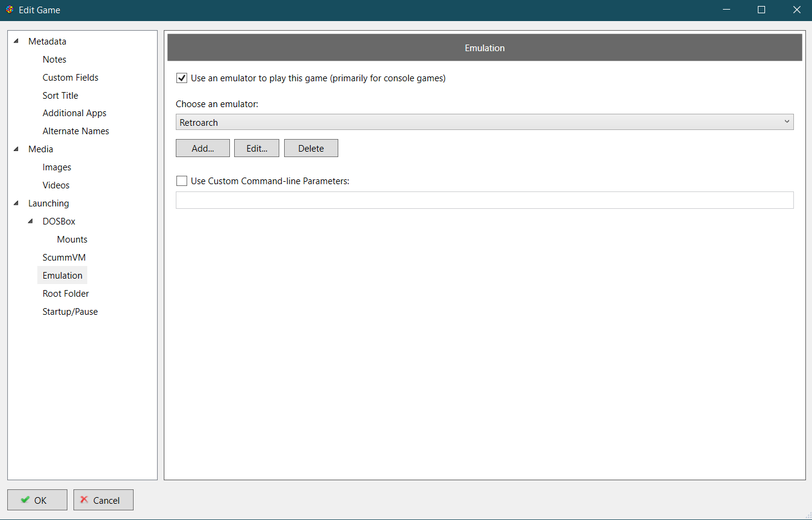Go to the Mounts page
The height and width of the screenshot is (520, 812).
(72, 240)
